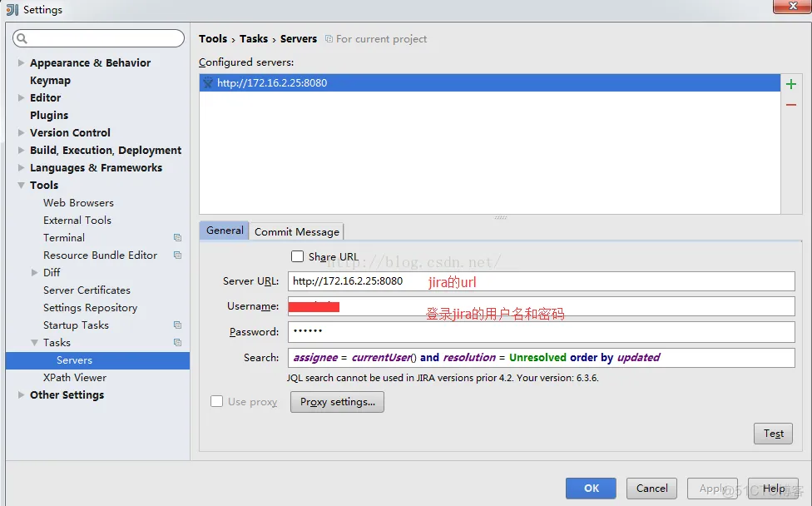The width and height of the screenshot is (812, 506).
Task: Expand Other Settings section
Action: click(x=21, y=394)
